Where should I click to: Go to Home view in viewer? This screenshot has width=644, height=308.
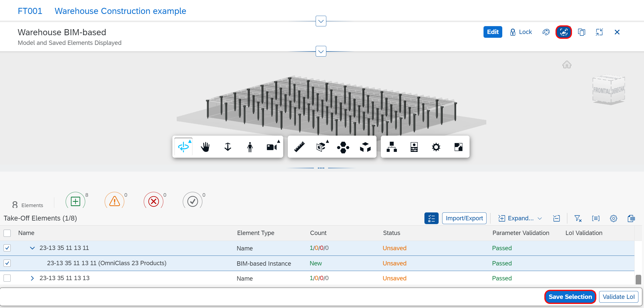coord(567,65)
